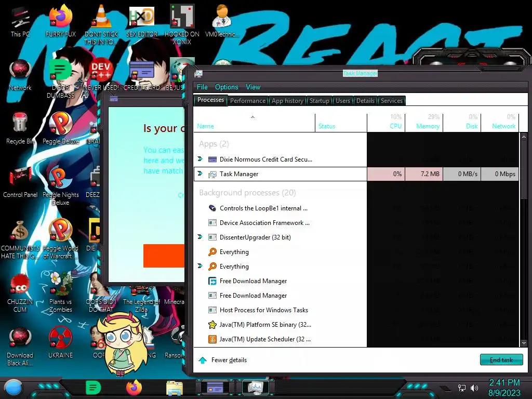Viewport: 532px width, 399px height.
Task: Select Host Process for Windows Tasks
Action: tap(356, 310)
